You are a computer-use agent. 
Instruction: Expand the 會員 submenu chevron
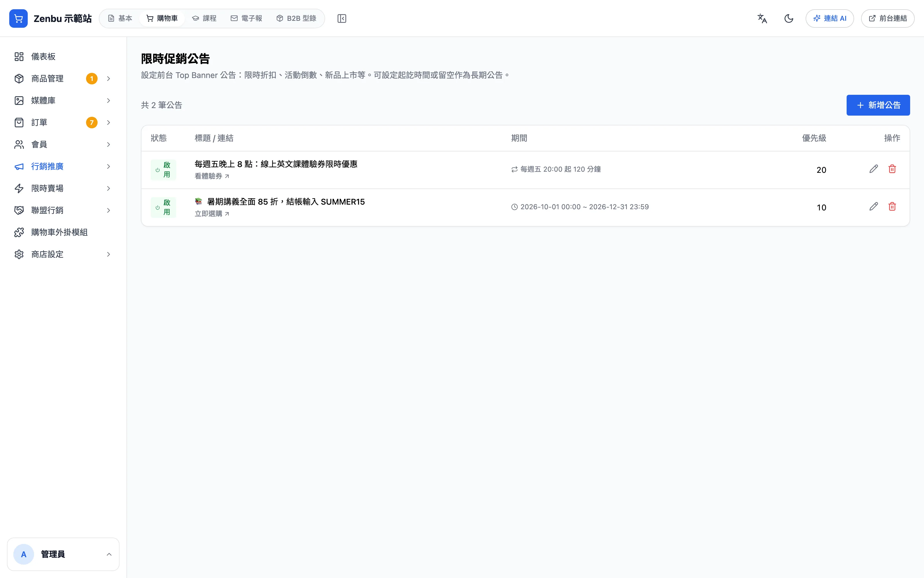(x=109, y=144)
